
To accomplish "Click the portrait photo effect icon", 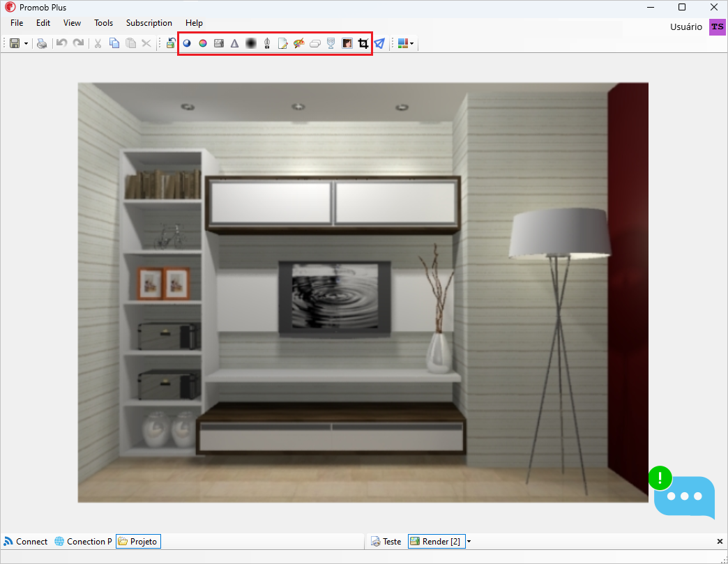I will coord(347,43).
